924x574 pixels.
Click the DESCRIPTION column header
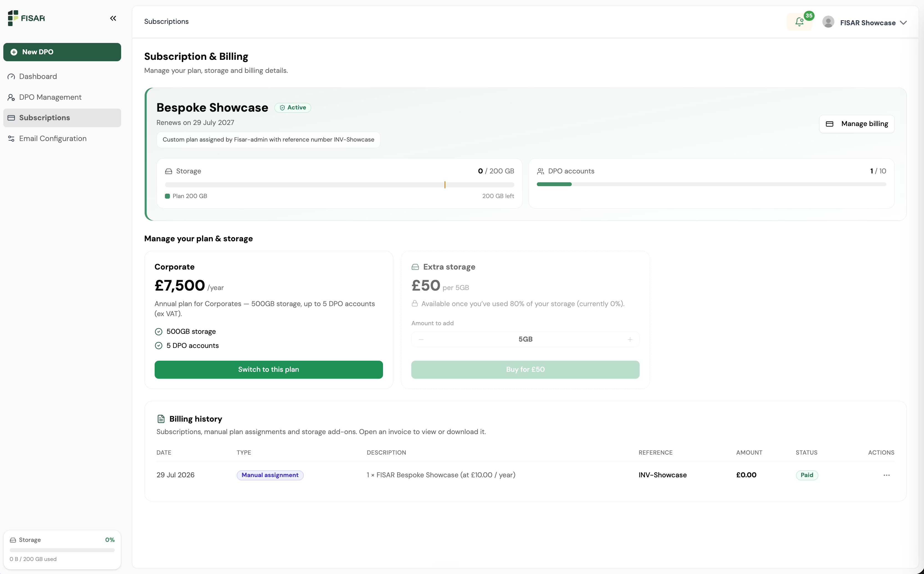(386, 452)
